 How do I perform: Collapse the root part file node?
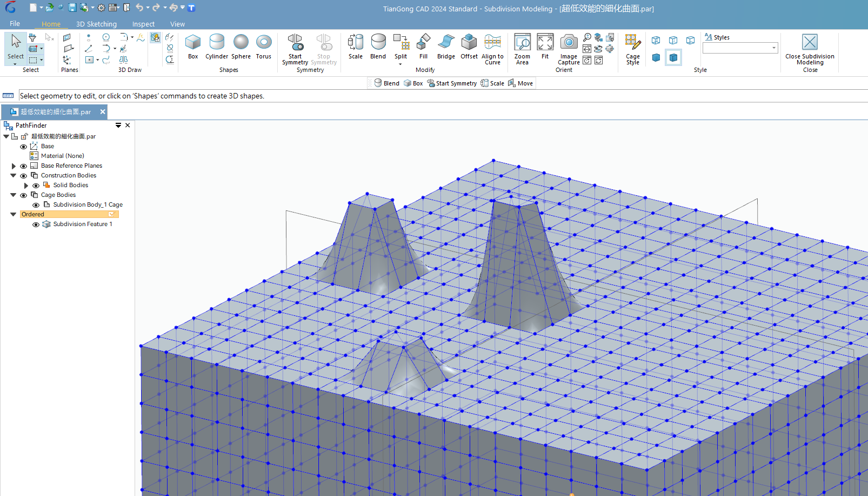pos(6,137)
